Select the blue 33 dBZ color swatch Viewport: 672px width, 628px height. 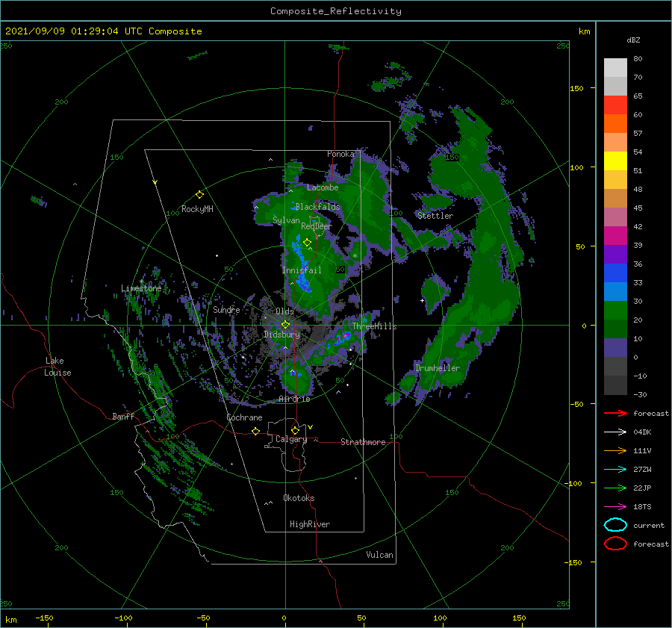click(x=615, y=273)
